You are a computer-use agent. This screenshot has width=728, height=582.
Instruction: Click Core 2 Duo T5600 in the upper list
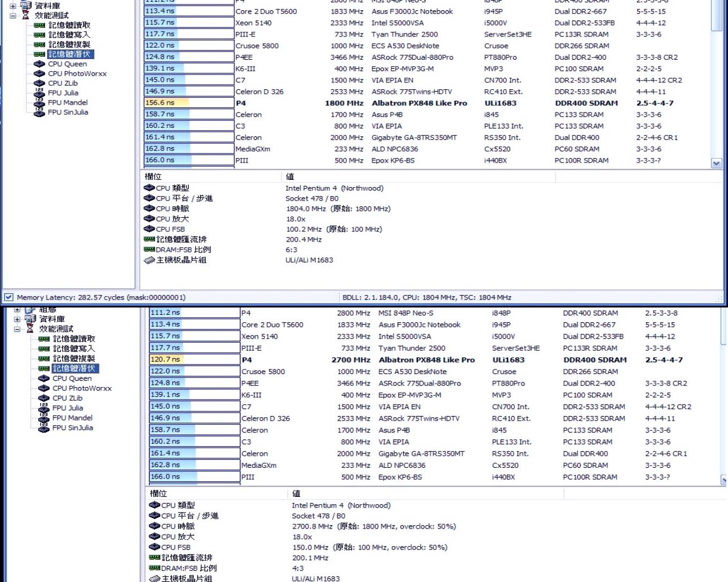click(x=266, y=11)
